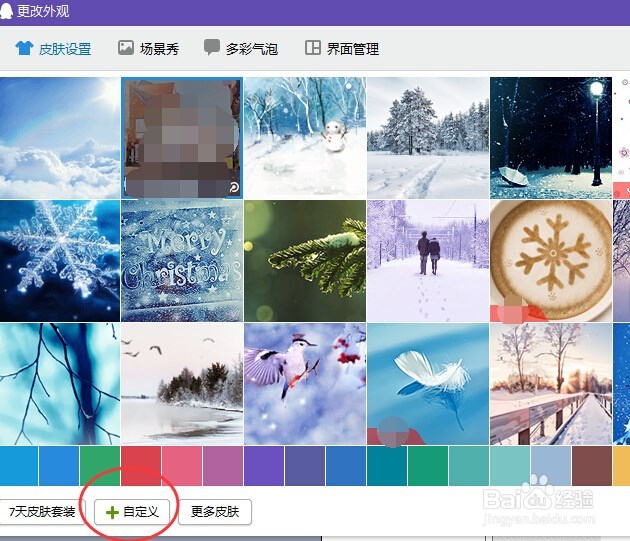Choose the pale aqua color swatch
630x541 pixels.
point(510,466)
